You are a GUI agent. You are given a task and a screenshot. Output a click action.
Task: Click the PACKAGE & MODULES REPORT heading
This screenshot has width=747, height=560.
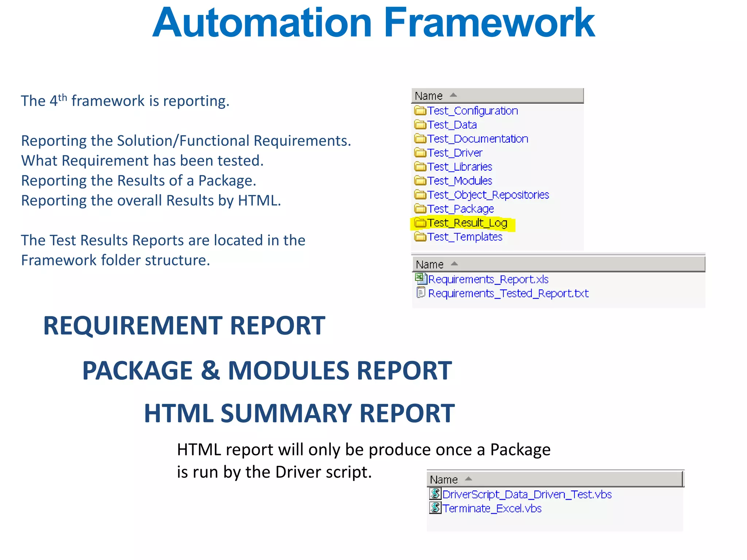click(267, 370)
